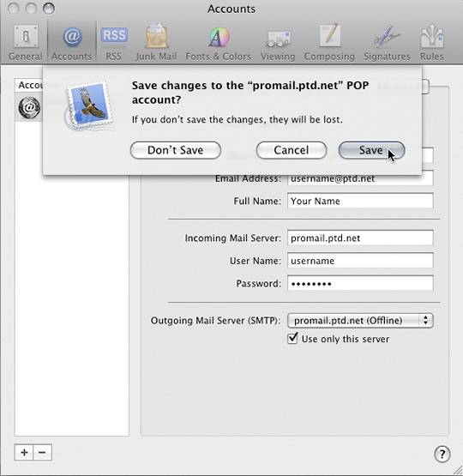Open help with question mark button
The image size is (463, 476).
point(442,455)
